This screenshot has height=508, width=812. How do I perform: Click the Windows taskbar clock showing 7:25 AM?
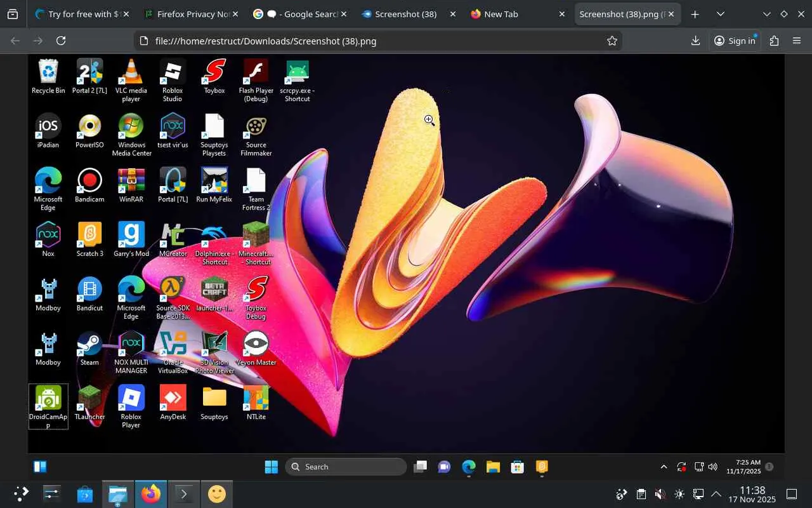pos(744,467)
